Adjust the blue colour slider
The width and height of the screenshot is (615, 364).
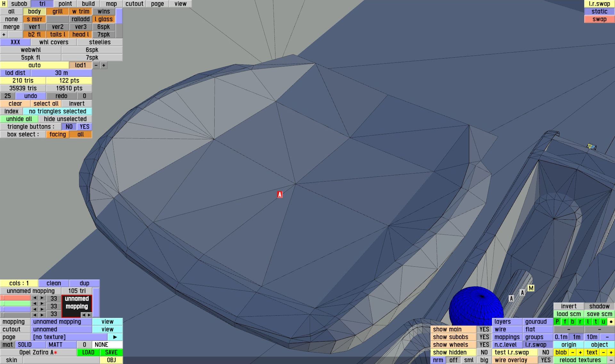click(15, 309)
